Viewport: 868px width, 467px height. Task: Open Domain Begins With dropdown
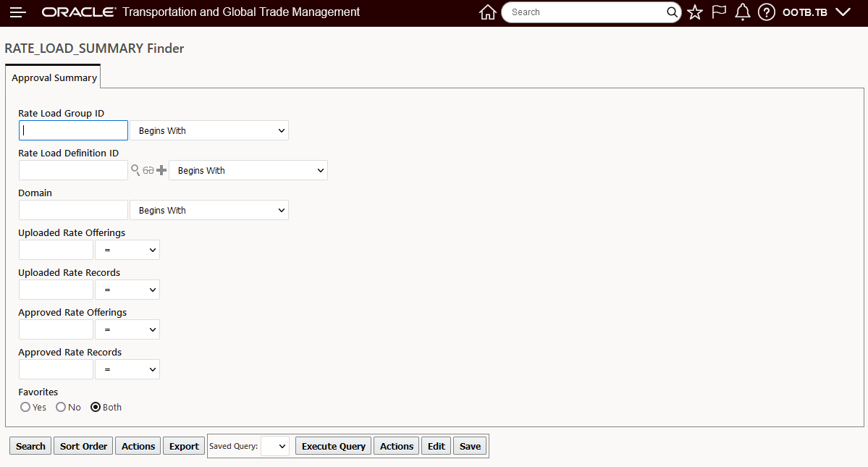[209, 210]
